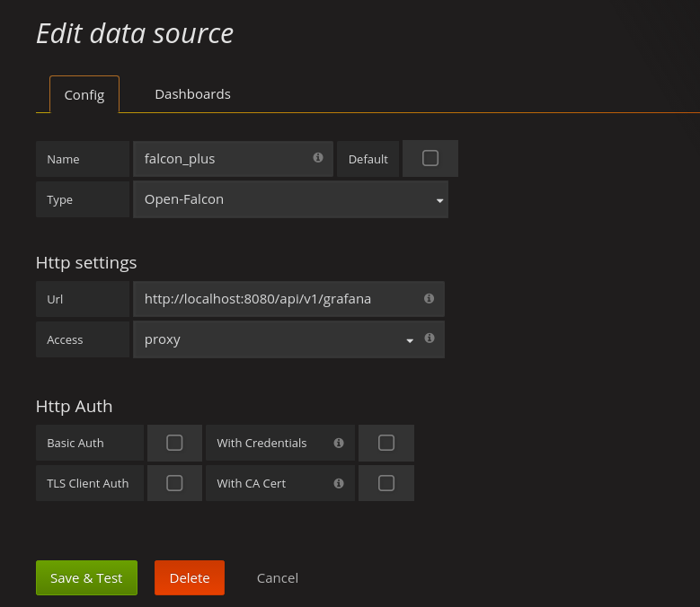The height and width of the screenshot is (607, 700).
Task: Click the Save & Test button
Action: coord(86,578)
